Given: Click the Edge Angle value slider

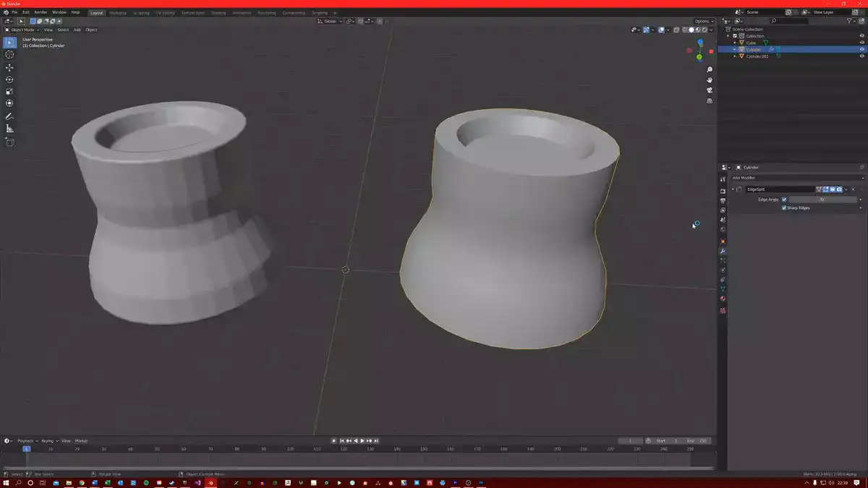Looking at the screenshot, I should coord(822,200).
